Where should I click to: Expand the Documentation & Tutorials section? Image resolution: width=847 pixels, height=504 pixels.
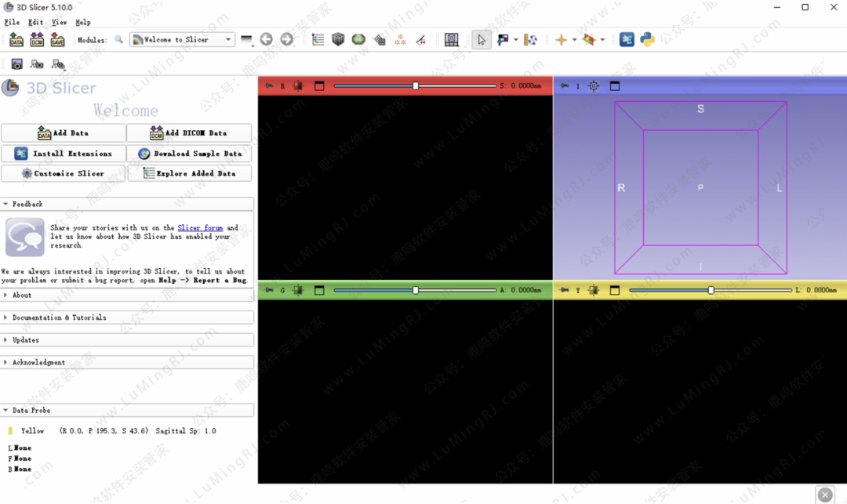pos(59,317)
